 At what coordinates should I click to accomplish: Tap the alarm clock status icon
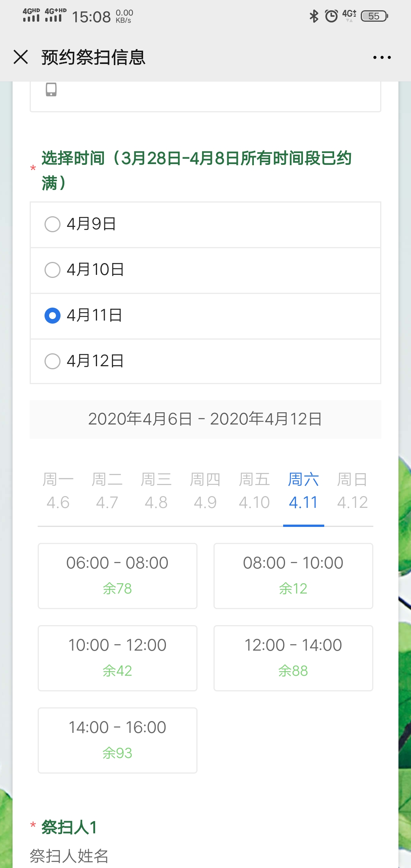point(331,16)
